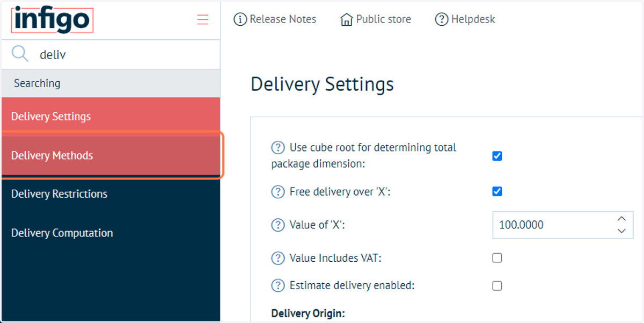Enable Value Includes VAT checkbox
This screenshot has width=644, height=323.
(x=497, y=258)
